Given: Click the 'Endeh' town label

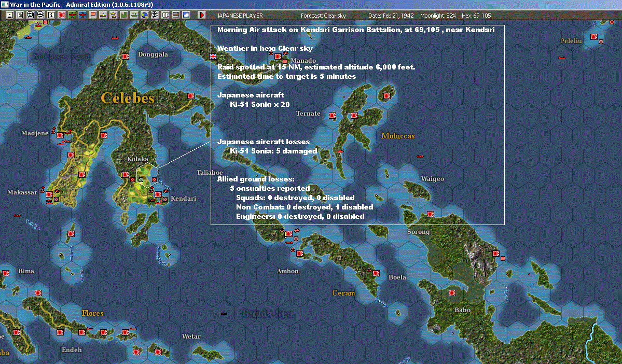Looking at the screenshot, I should tap(72, 349).
